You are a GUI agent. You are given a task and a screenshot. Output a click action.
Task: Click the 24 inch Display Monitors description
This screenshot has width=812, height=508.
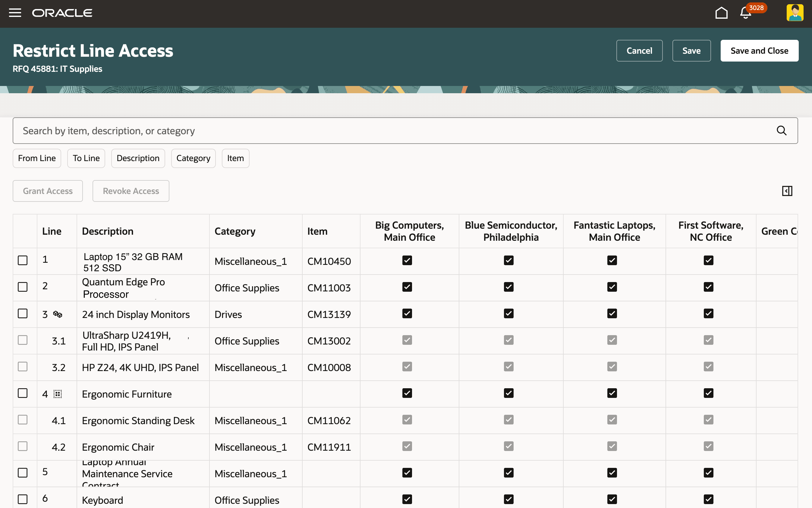pyautogui.click(x=136, y=314)
